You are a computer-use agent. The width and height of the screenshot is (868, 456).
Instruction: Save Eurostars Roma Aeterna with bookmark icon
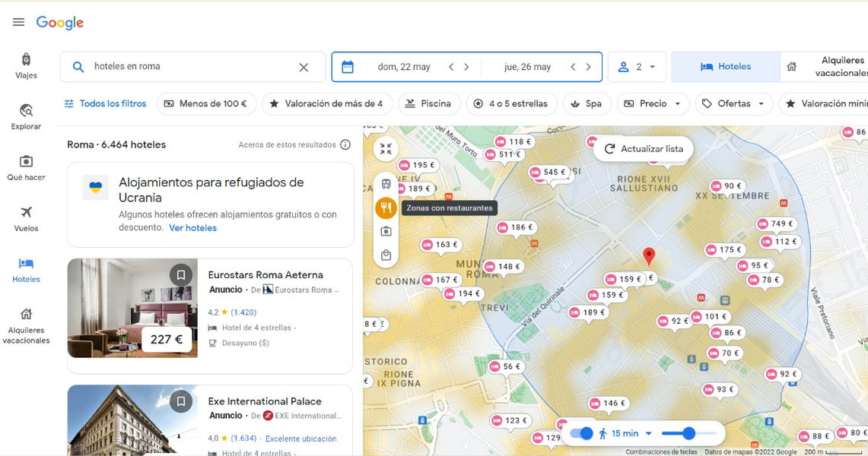[180, 274]
